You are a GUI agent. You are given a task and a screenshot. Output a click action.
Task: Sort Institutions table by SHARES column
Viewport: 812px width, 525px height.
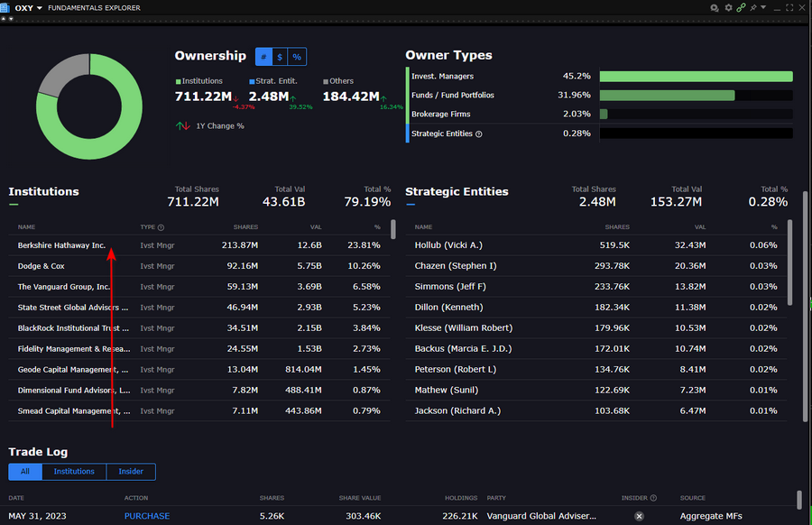pyautogui.click(x=245, y=227)
